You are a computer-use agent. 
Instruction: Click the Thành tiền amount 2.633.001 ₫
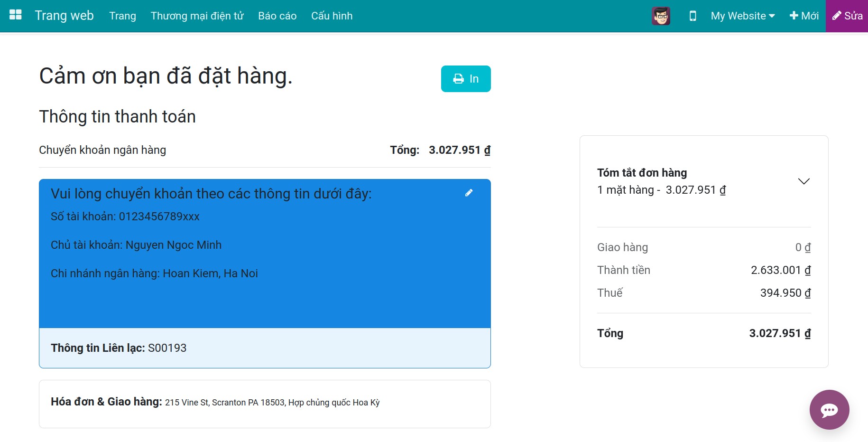(x=781, y=270)
